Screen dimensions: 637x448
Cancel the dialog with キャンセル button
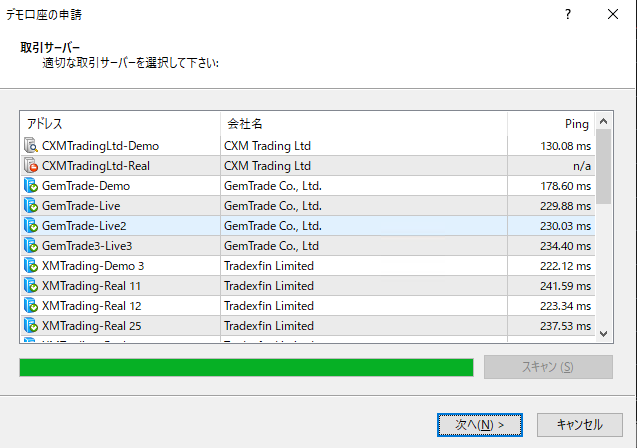(580, 425)
